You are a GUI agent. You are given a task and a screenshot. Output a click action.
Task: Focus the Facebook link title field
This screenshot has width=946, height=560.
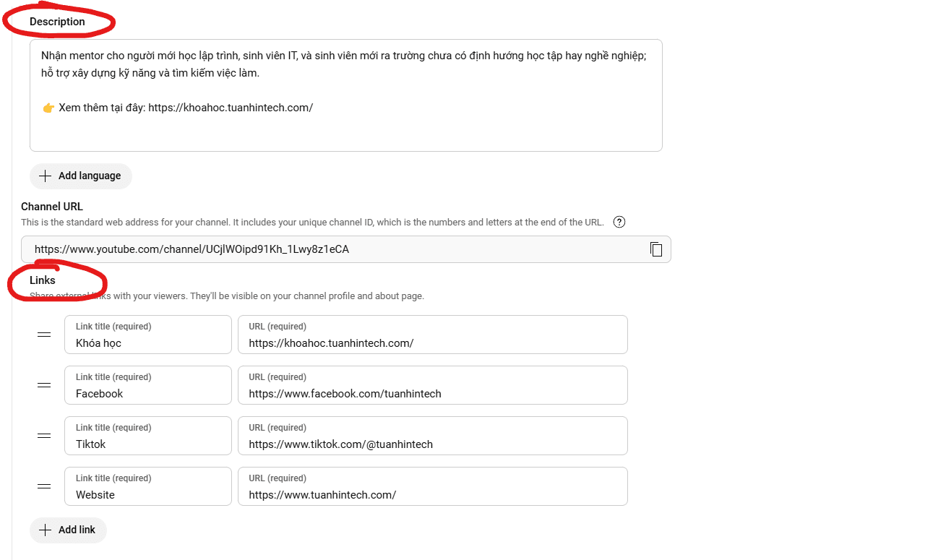147,393
